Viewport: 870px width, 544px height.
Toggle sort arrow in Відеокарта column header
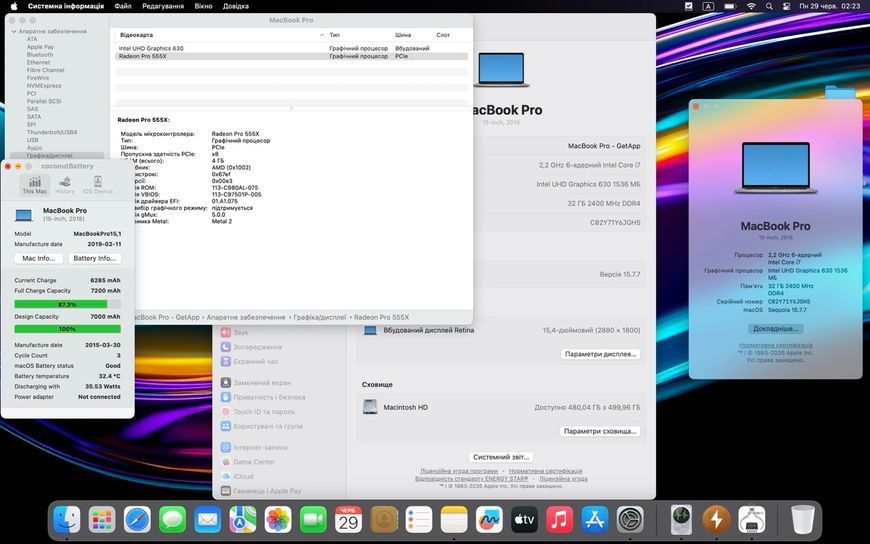click(322, 35)
